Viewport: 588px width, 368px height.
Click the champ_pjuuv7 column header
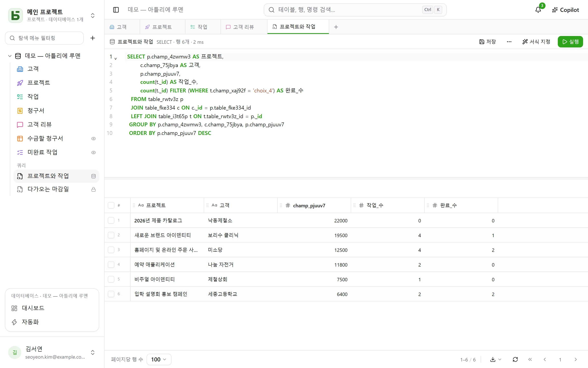[314, 205]
